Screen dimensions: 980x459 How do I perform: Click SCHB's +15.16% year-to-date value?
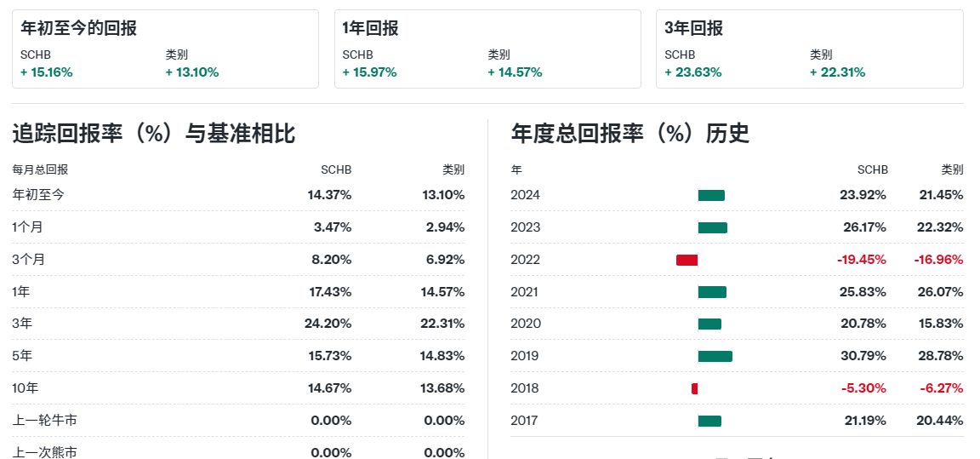click(x=47, y=72)
